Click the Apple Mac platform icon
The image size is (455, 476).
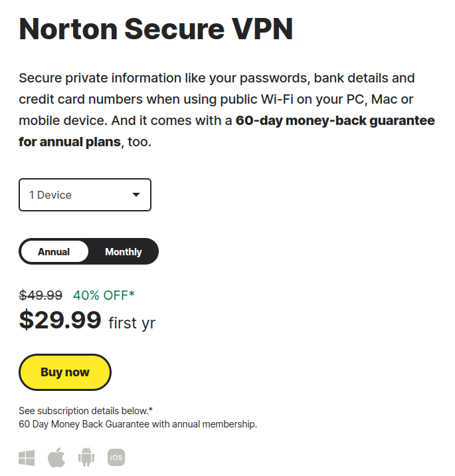(56, 457)
